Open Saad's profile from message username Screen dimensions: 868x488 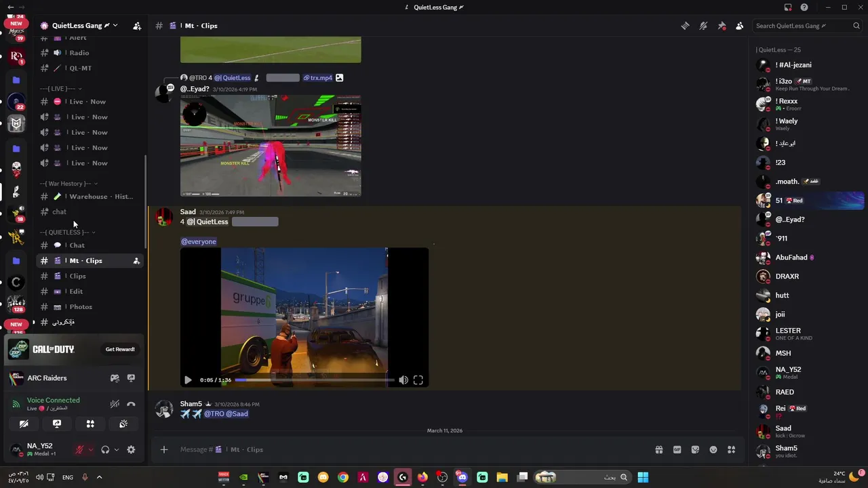click(188, 212)
